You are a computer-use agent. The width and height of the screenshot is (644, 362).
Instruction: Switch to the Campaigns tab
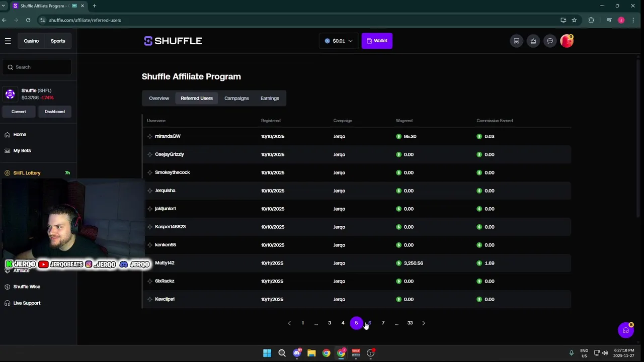tap(236, 98)
